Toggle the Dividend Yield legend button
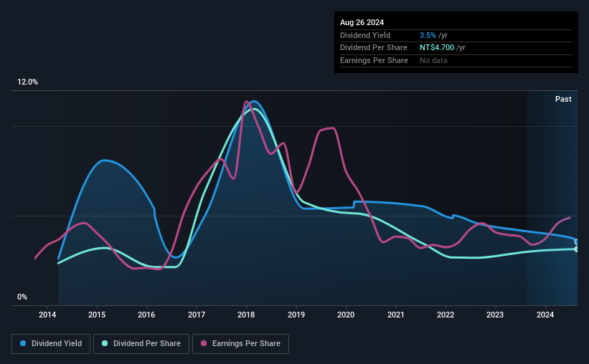 [51, 344]
